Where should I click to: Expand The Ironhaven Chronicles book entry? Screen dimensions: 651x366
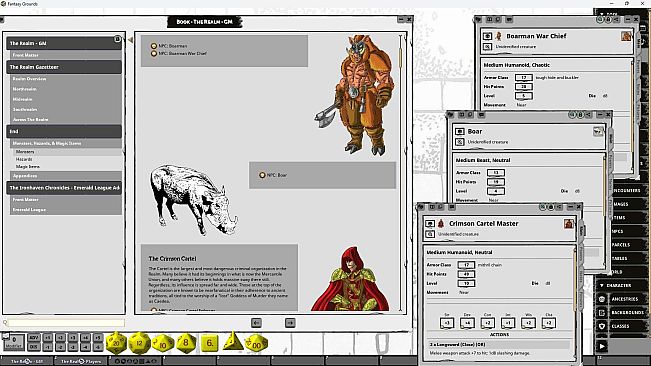click(64, 188)
